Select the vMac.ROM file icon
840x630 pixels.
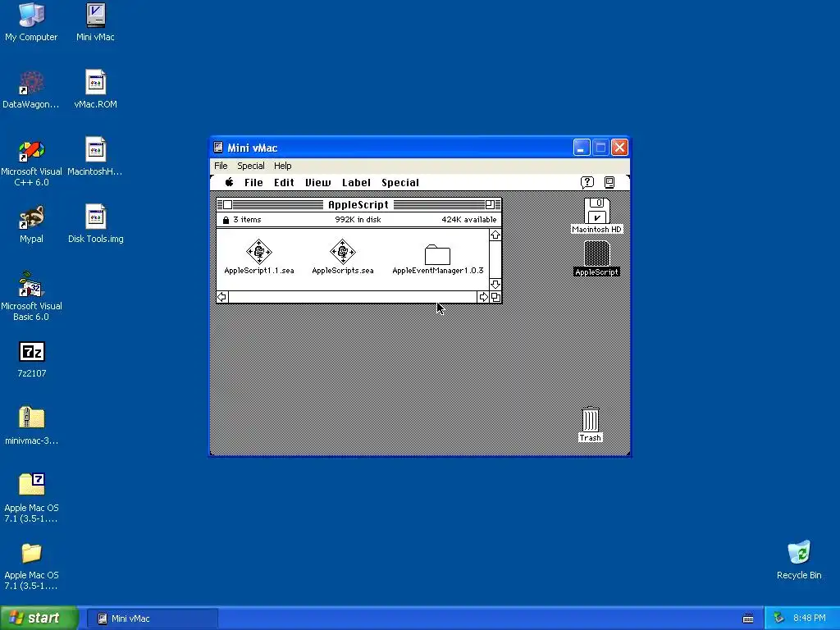[95, 83]
